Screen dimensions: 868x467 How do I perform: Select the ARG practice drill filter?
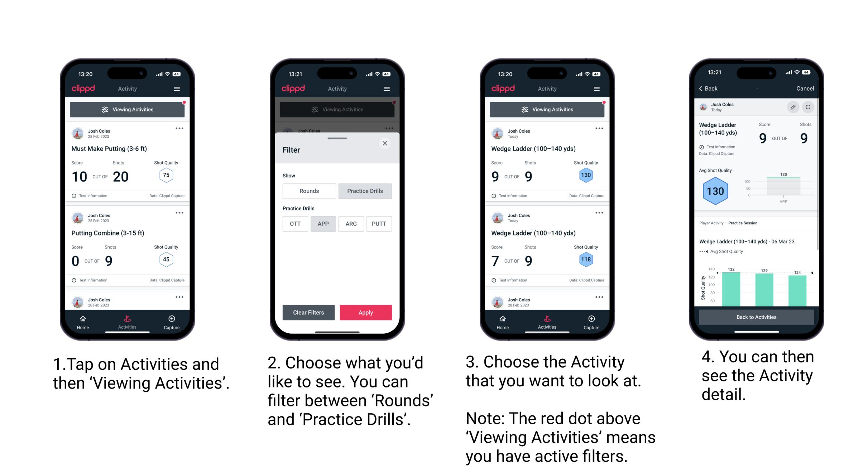pos(350,224)
